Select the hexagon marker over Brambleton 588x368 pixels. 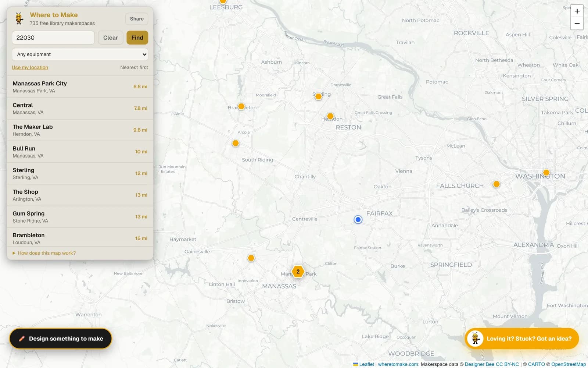(241, 106)
